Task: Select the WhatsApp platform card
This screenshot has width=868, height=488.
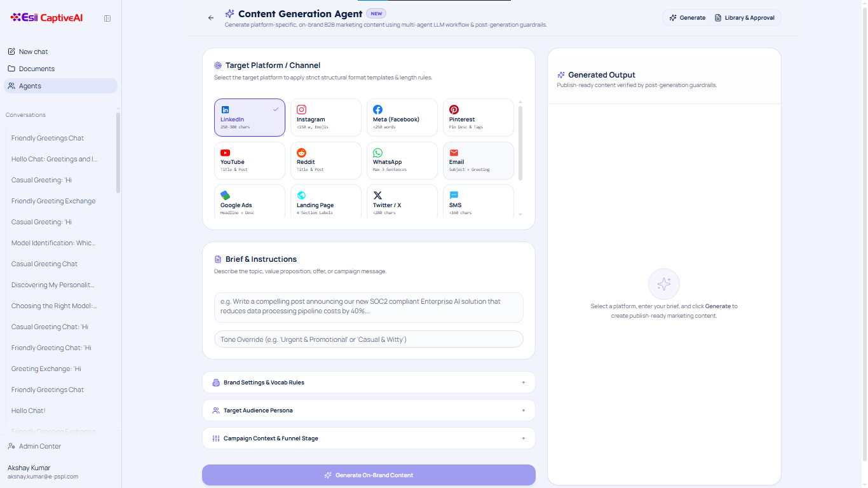Action: 402,161
